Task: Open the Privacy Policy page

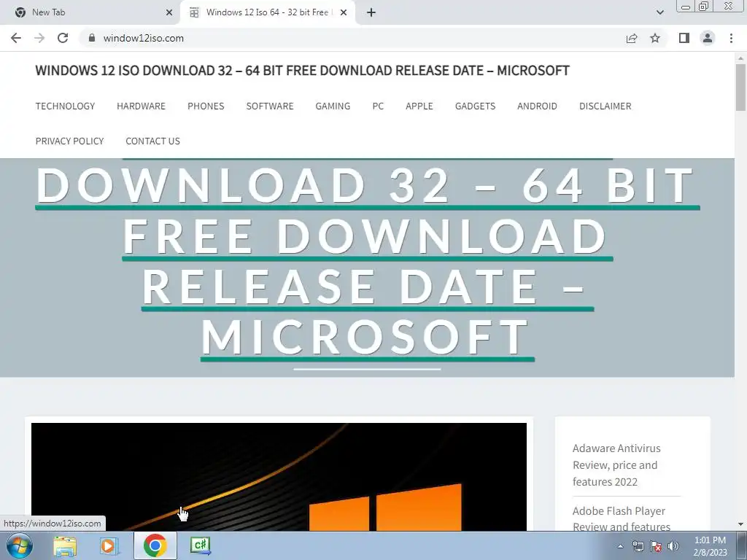Action: 69,141
